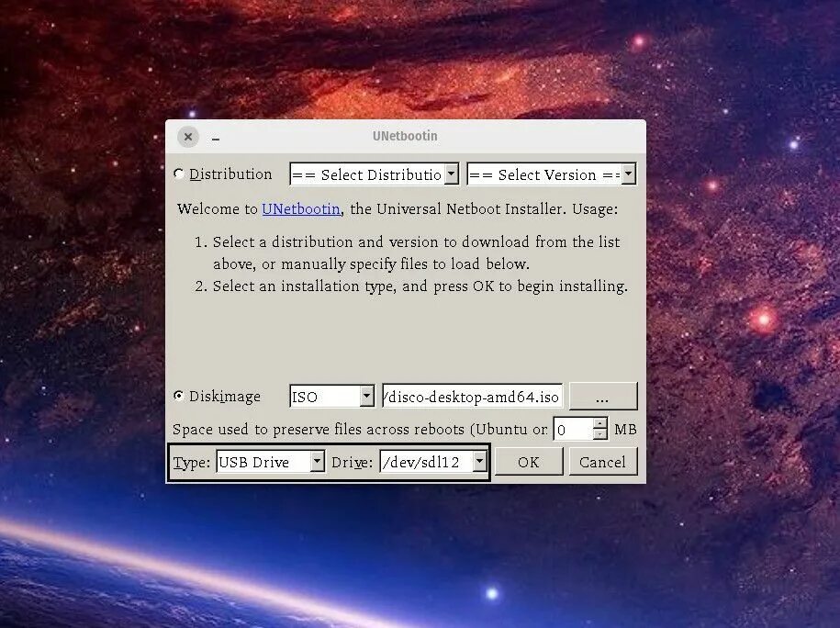
Task: Click the persistence space MB input field
Action: [x=573, y=429]
